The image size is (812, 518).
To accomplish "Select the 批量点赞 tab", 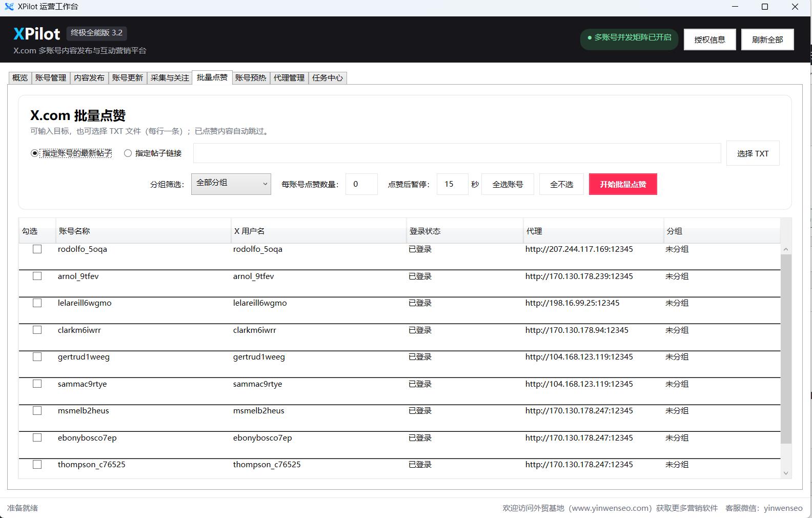I will [212, 77].
